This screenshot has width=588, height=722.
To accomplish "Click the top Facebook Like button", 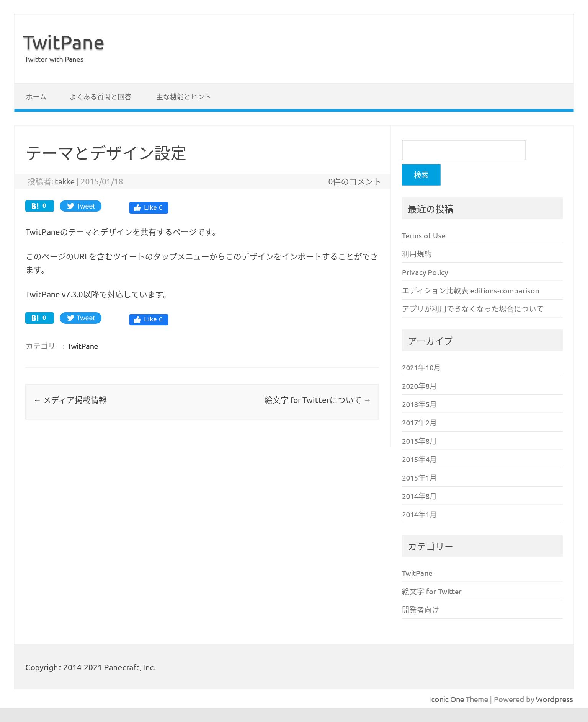I will [x=149, y=207].
